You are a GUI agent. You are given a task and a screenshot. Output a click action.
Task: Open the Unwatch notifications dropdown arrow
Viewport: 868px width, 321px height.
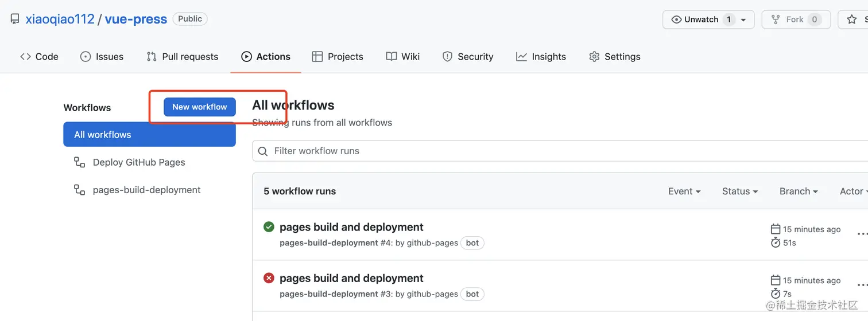click(x=743, y=19)
